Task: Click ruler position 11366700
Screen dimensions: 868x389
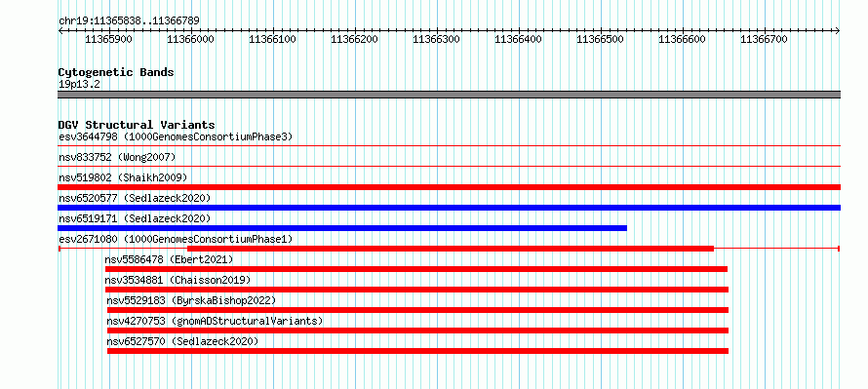Action: click(x=765, y=39)
